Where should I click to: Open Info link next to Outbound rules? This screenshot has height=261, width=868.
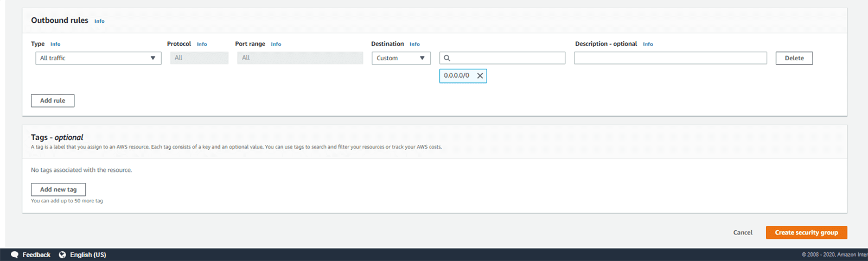click(99, 21)
